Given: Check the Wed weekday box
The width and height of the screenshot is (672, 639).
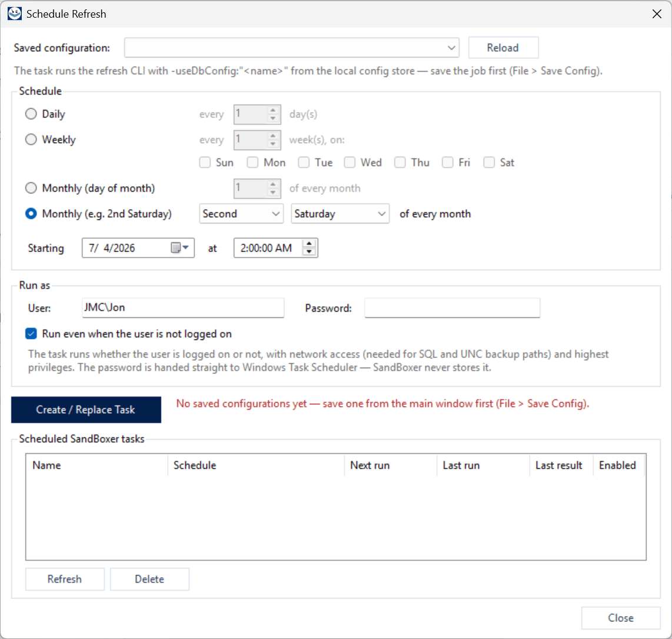Looking at the screenshot, I should (350, 162).
